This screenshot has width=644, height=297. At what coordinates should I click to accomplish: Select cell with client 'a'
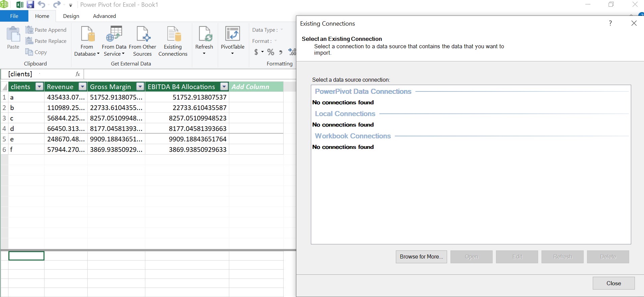pyautogui.click(x=26, y=97)
